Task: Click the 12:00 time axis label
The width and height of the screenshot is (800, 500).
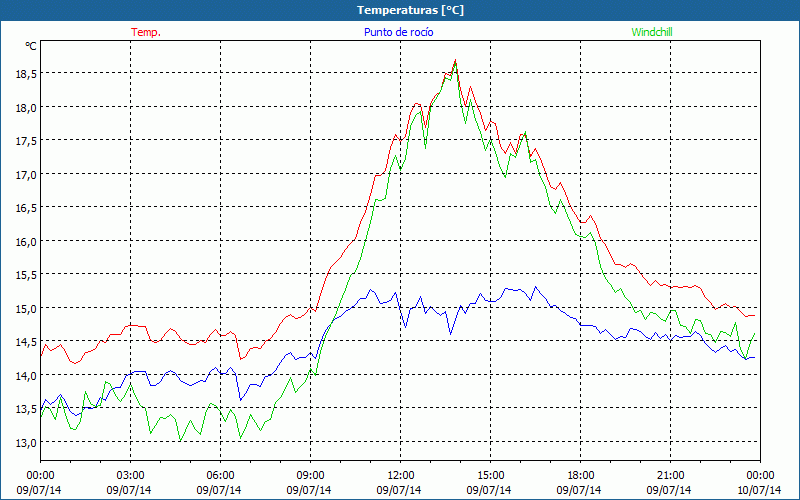Action: (x=401, y=476)
